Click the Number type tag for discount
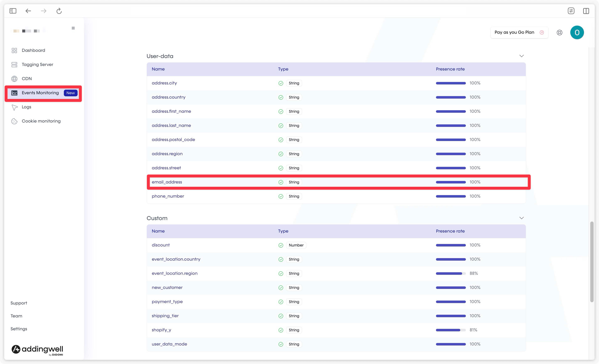This screenshot has height=364, width=599. (296, 245)
